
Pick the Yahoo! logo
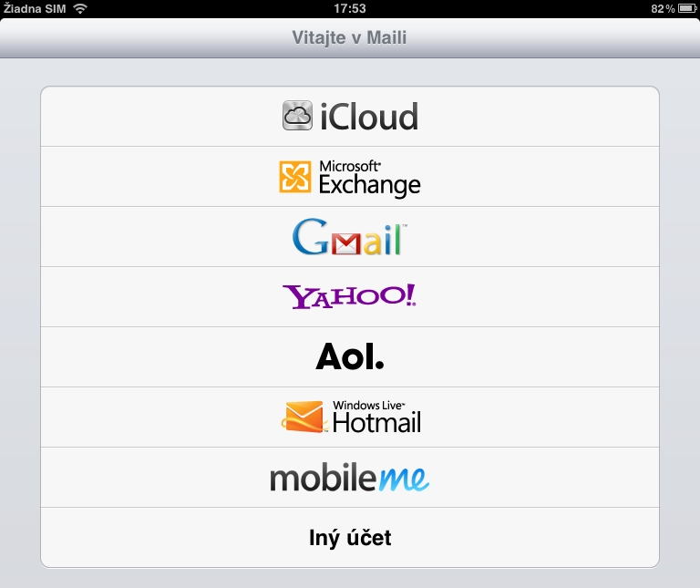coord(349,296)
